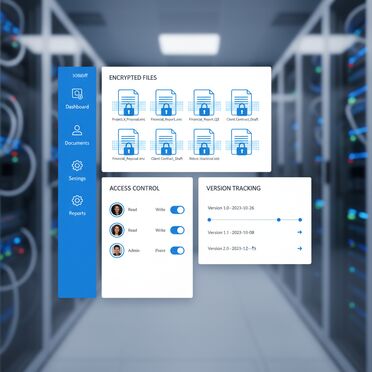Viewport: 372px width, 372px height.
Task: Open the unlabeled locked file icon
Action: (242, 142)
